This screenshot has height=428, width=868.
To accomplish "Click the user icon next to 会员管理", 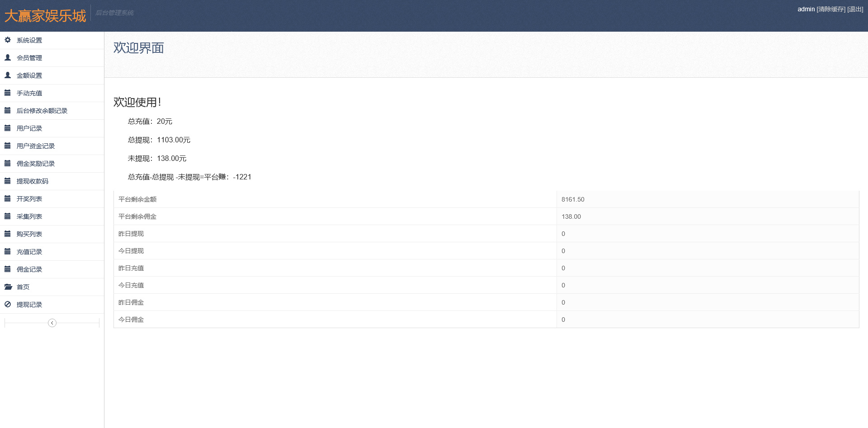I will click(x=8, y=58).
